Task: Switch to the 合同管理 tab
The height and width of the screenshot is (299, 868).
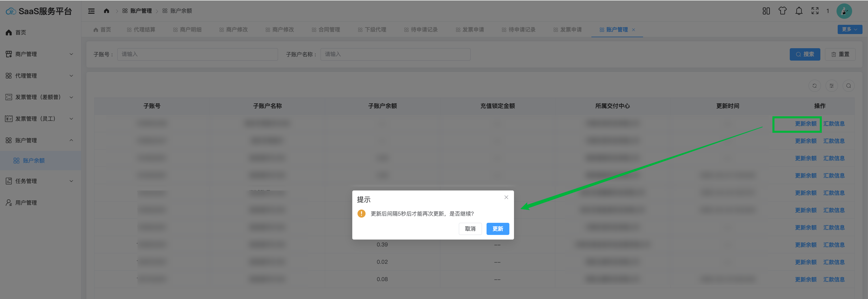Action: pos(326,30)
